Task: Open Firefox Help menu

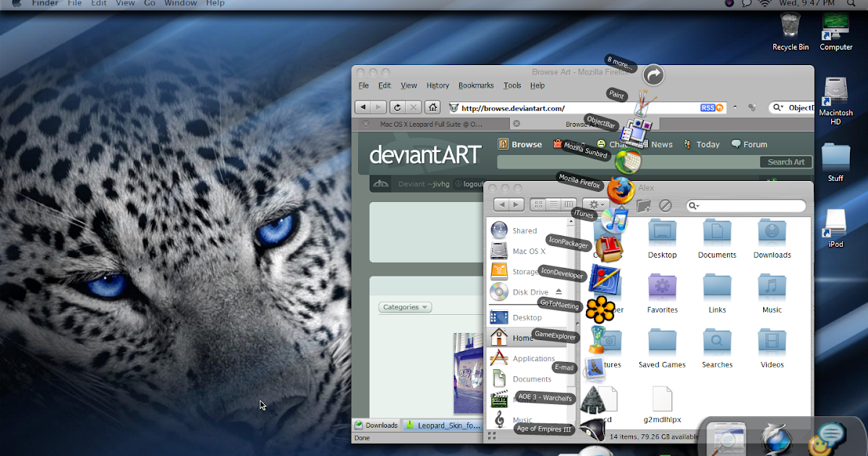Action: pyautogui.click(x=537, y=85)
